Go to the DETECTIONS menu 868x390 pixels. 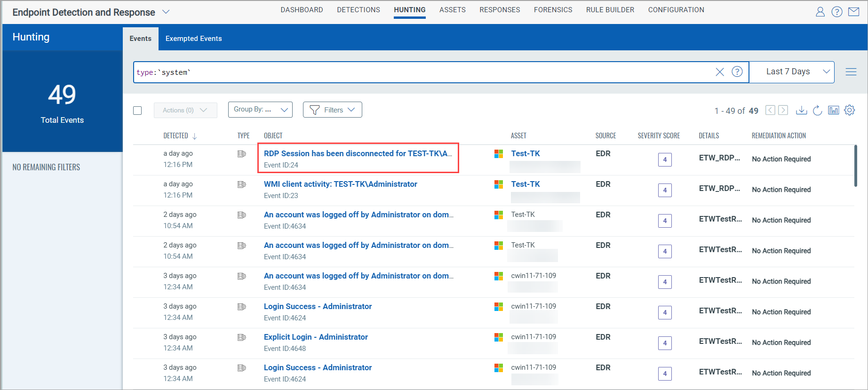tap(358, 10)
